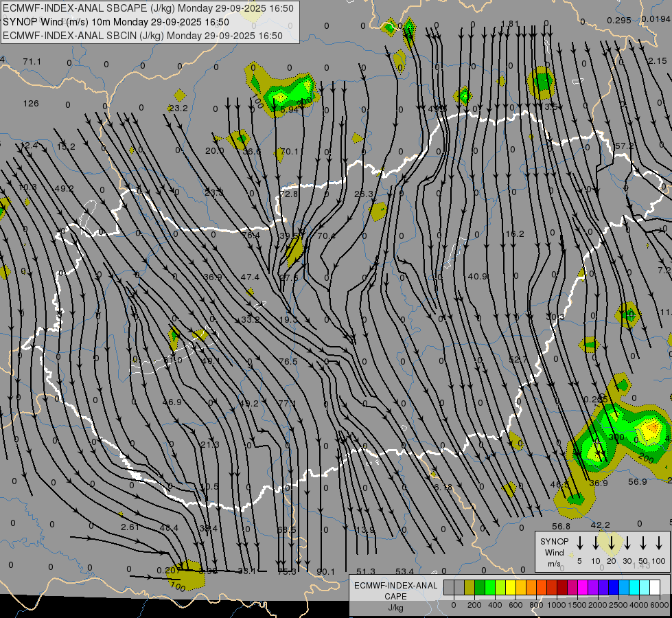
Task: Click the map value 2.15
Action: click(657, 61)
